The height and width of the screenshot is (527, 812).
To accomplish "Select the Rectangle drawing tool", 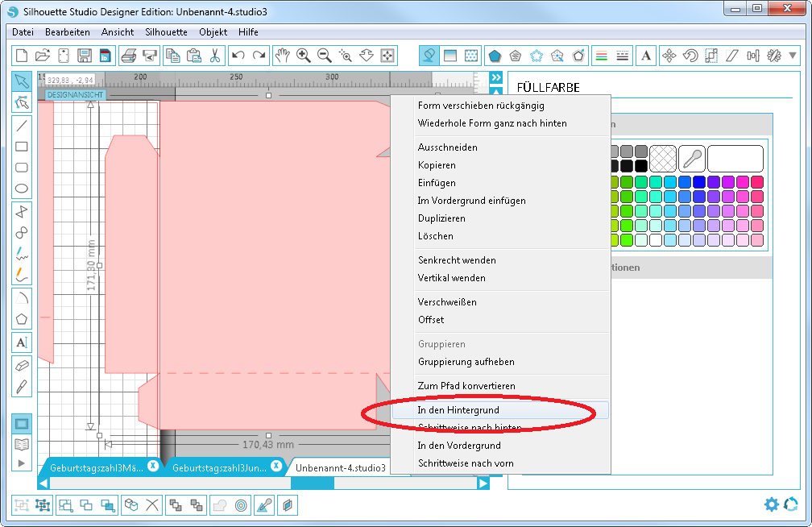I will 22,147.
